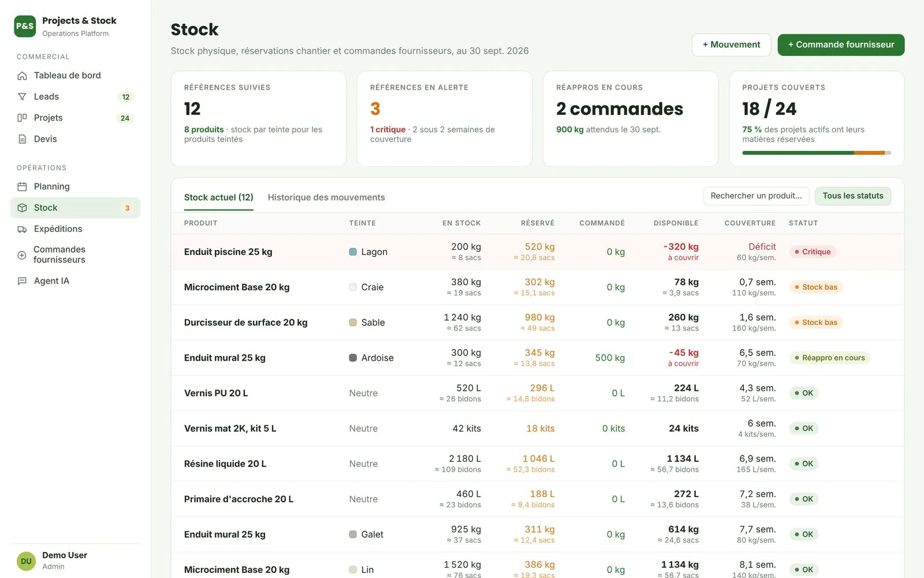924x578 pixels.
Task: Switch to Stock actuel (12) tab
Action: 218,198
